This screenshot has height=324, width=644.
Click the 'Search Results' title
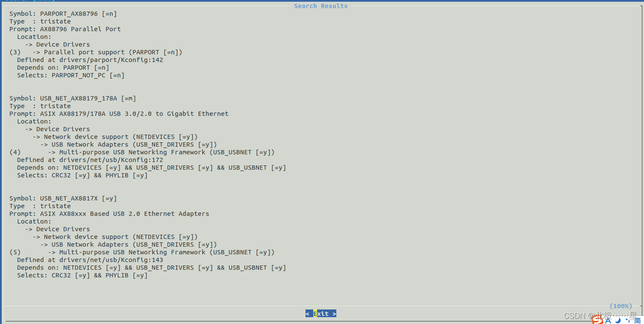[321, 6]
